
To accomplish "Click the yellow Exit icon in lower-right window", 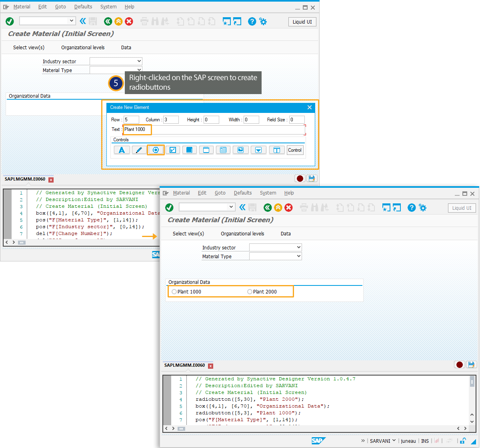I will [278, 207].
